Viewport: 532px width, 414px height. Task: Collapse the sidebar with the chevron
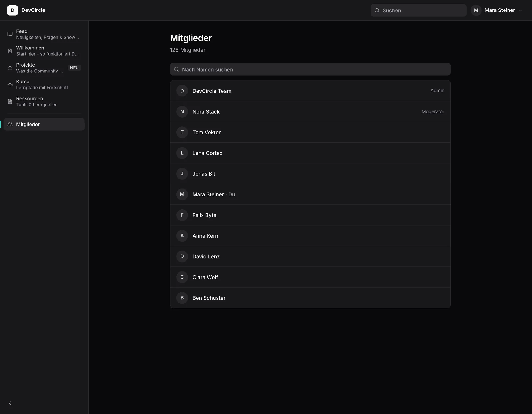[x=10, y=403]
